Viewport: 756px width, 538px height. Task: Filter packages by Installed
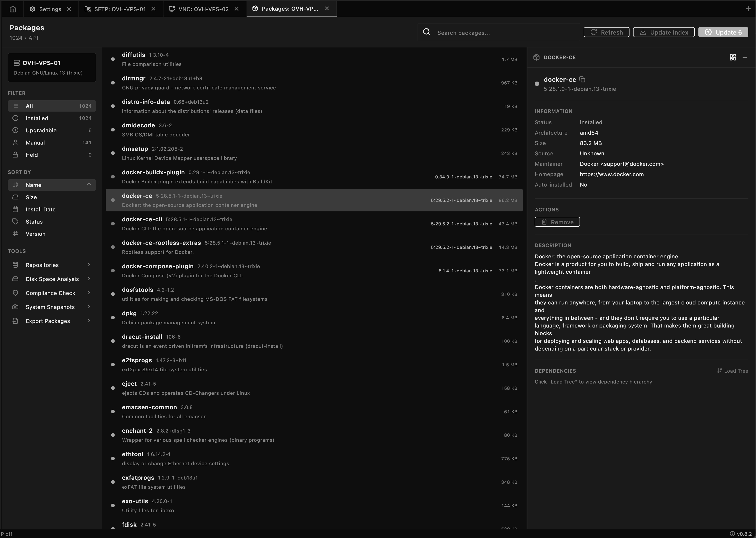(52, 118)
